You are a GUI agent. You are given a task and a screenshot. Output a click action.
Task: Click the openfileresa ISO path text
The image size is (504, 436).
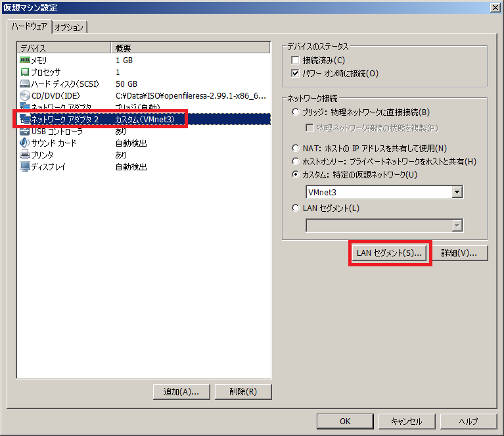pos(191,96)
